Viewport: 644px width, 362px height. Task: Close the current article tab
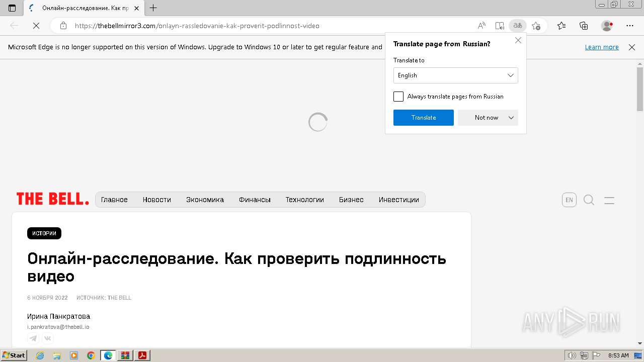click(136, 8)
